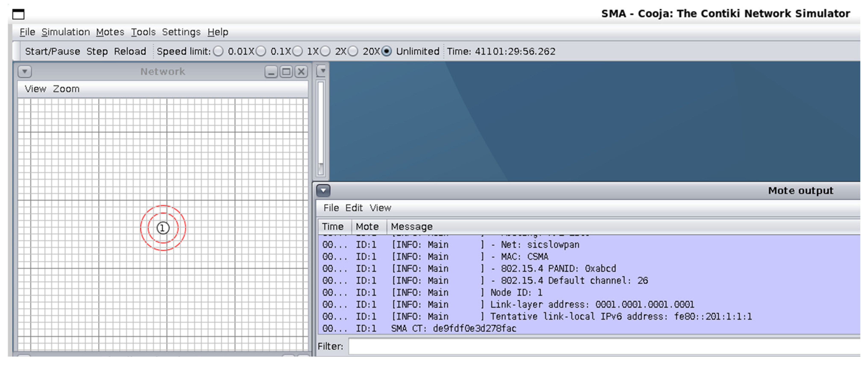This screenshot has width=868, height=365.
Task: Minimize the Network panel
Action: coord(271,72)
